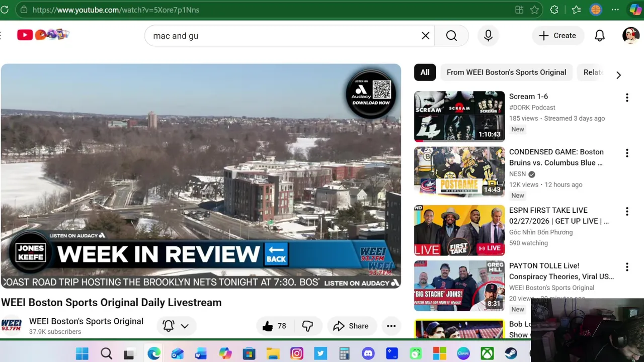Image resolution: width=644 pixels, height=362 pixels.
Task: Open more actions under the video
Action: pyautogui.click(x=391, y=326)
